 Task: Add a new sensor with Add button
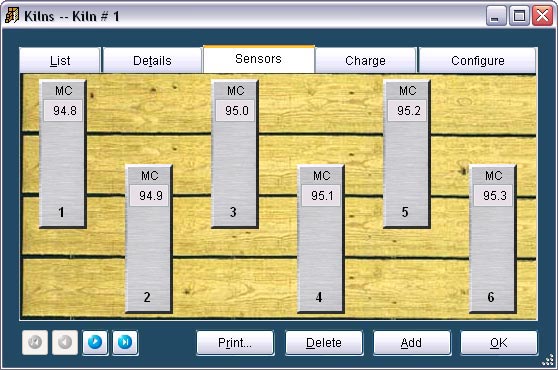(411, 343)
